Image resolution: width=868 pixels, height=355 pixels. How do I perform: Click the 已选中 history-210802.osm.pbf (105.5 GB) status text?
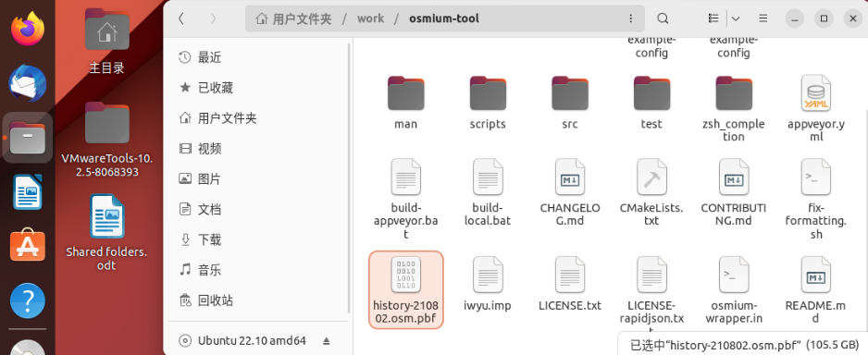point(745,345)
